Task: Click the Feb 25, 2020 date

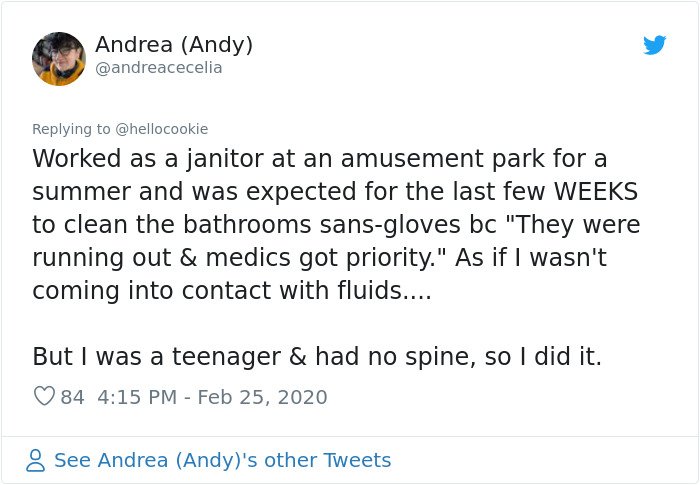Action: (x=262, y=397)
